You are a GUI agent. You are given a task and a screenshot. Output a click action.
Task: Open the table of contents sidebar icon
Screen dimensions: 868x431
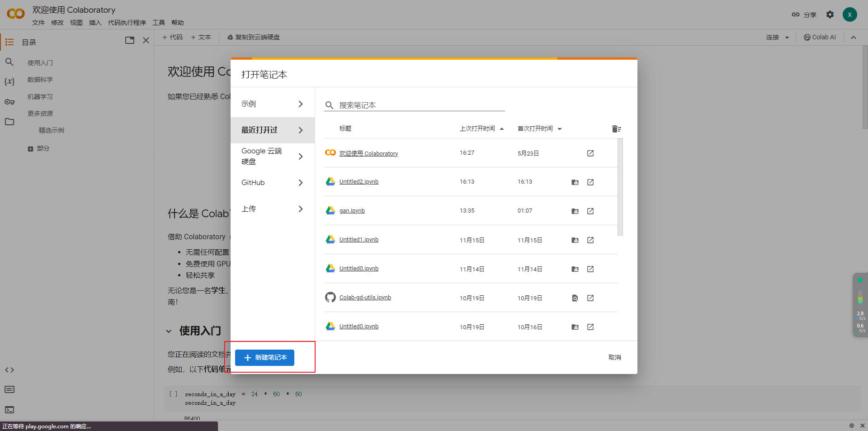tap(9, 42)
